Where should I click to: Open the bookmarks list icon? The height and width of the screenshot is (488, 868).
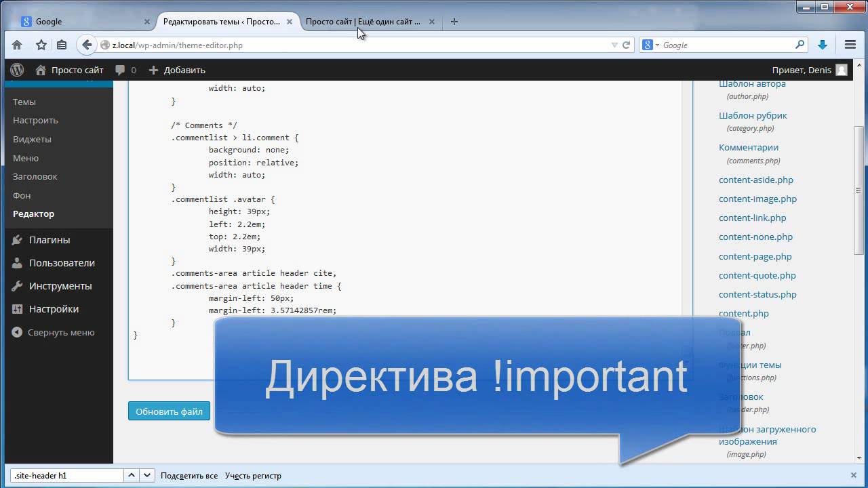click(62, 45)
